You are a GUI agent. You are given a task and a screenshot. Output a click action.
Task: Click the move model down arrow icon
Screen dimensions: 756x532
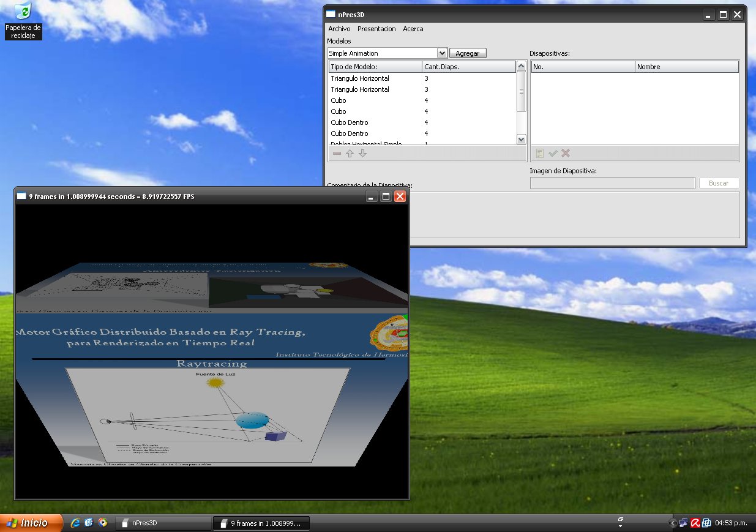(x=362, y=153)
